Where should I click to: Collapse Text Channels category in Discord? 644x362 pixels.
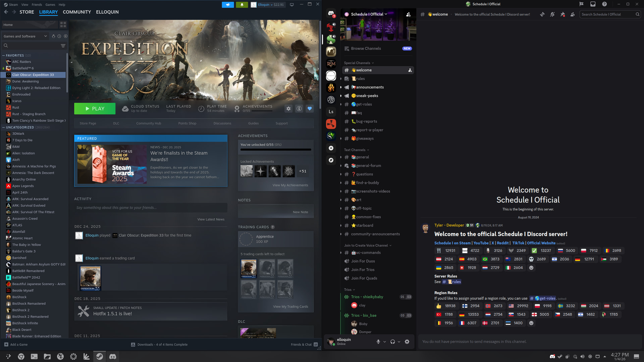[356, 150]
